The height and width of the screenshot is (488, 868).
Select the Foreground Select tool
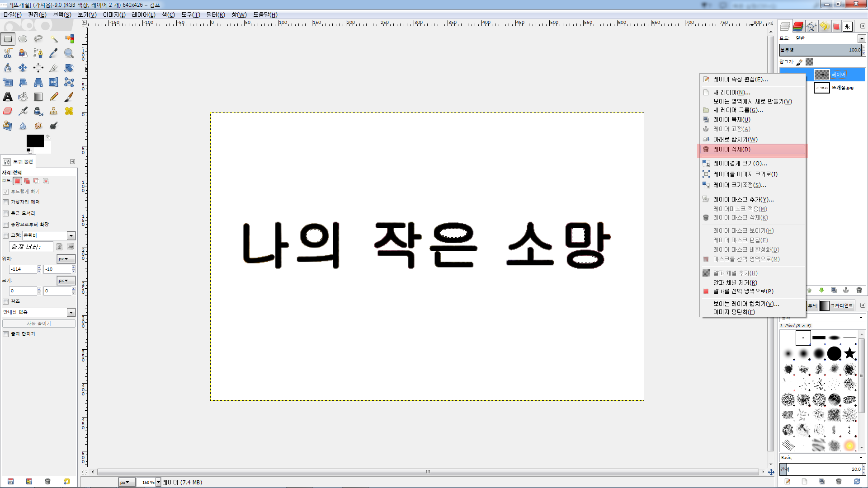coord(23,53)
